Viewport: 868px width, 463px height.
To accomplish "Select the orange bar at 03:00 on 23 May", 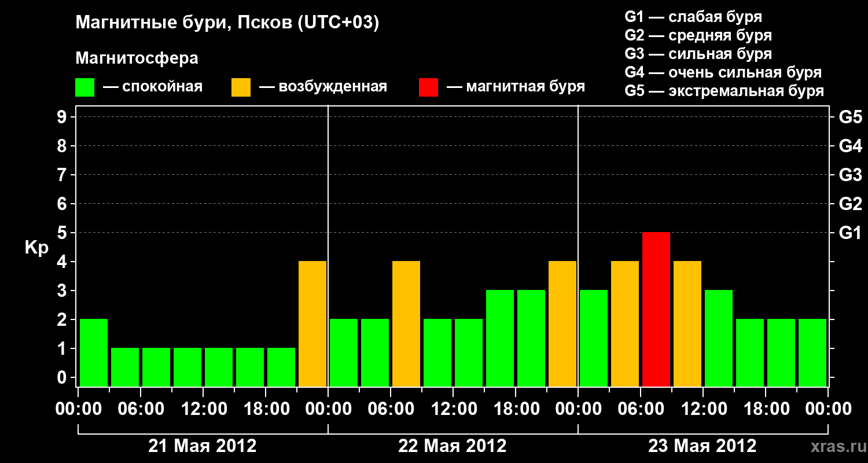I will click(x=625, y=324).
